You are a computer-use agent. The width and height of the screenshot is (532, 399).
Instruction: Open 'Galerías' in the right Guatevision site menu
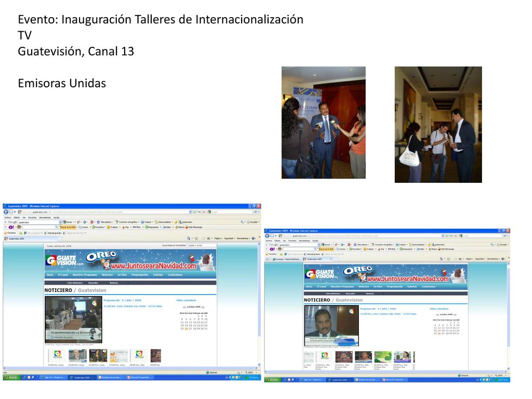coord(412,287)
